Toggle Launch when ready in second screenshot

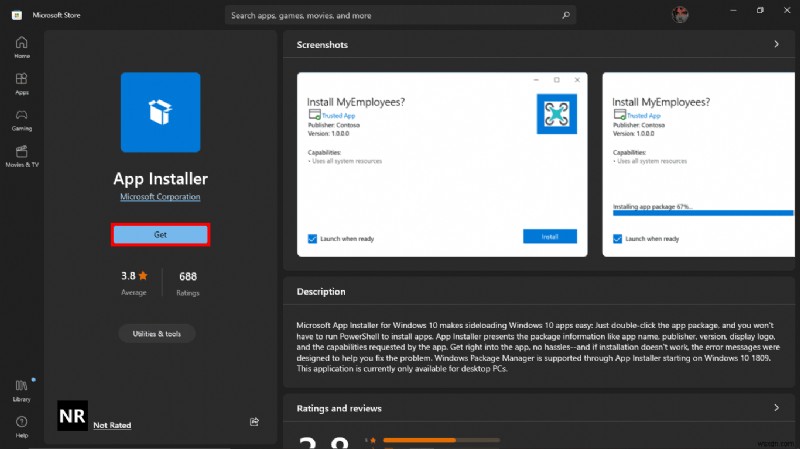point(617,239)
